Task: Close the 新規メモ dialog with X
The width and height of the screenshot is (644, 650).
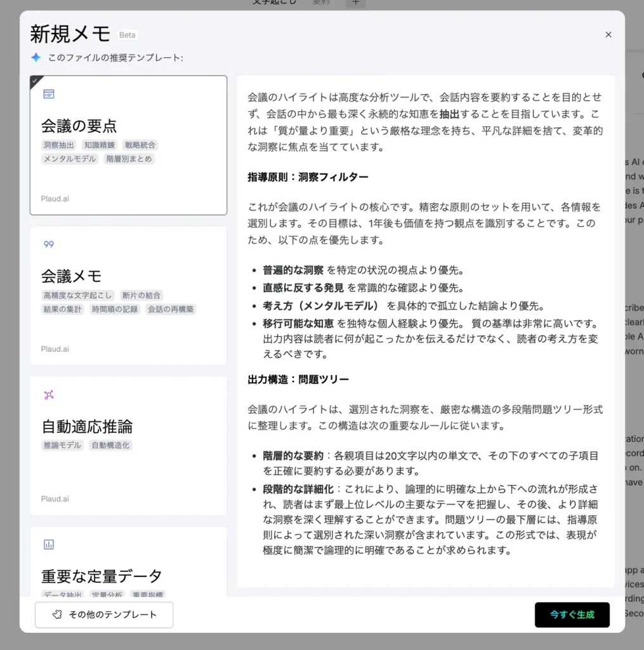Action: (608, 35)
